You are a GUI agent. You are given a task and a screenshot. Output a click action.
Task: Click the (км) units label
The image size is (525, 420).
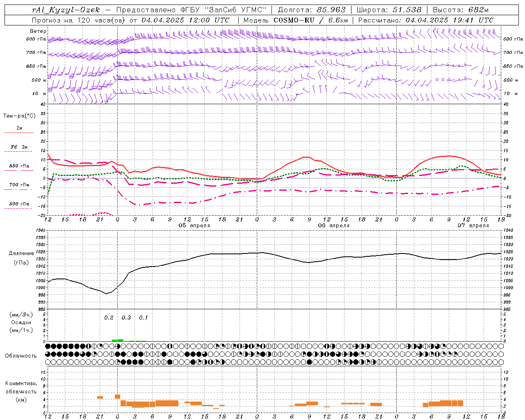pos(21,399)
